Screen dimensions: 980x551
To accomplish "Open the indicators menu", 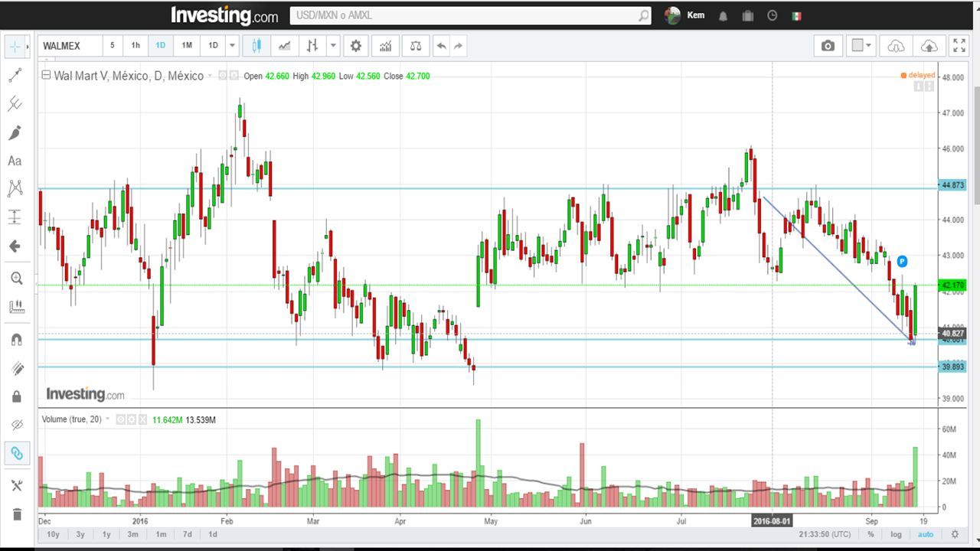I will [x=385, y=46].
